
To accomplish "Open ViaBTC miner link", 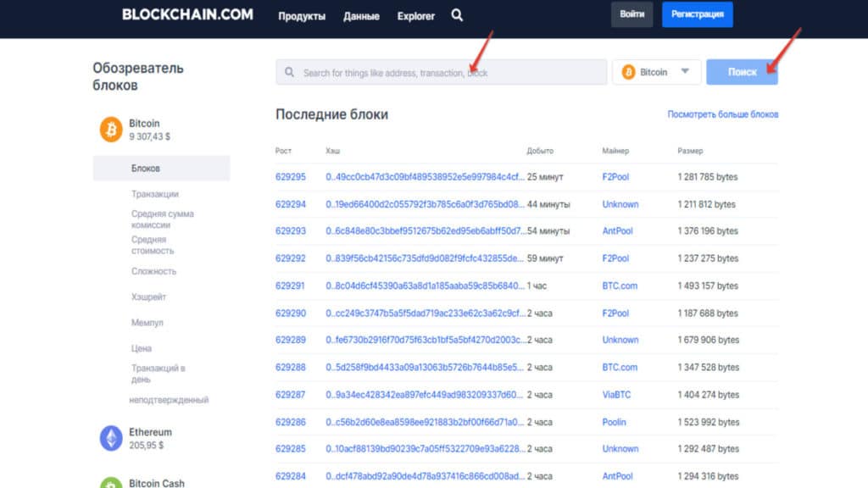I will (617, 395).
